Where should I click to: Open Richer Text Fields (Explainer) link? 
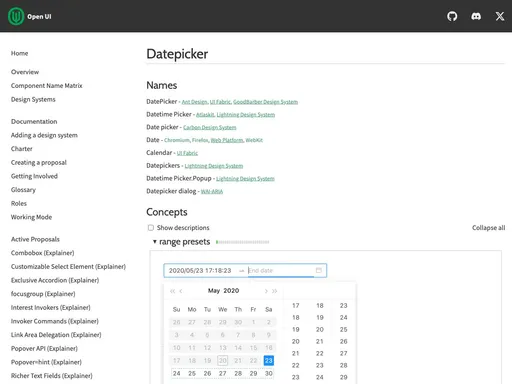tap(52, 376)
